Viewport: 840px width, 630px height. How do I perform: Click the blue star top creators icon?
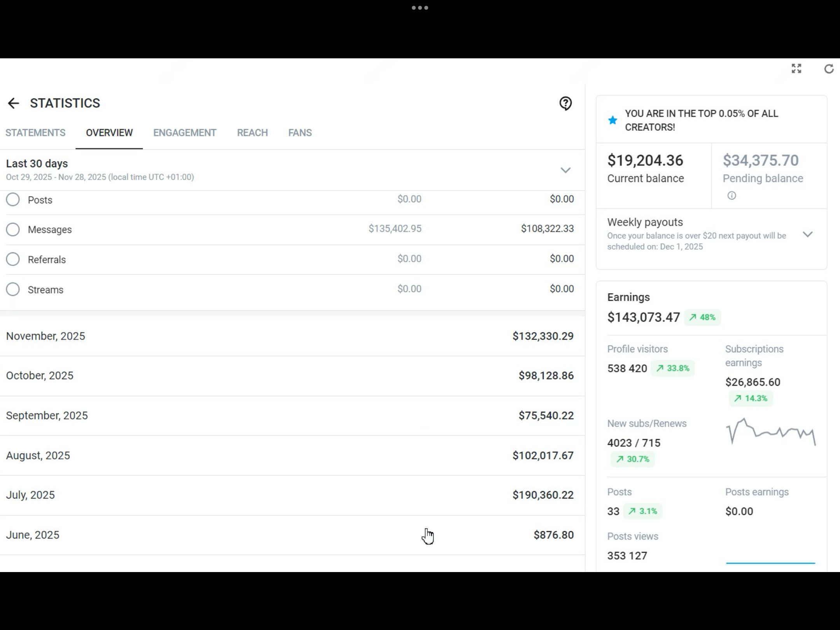(612, 120)
